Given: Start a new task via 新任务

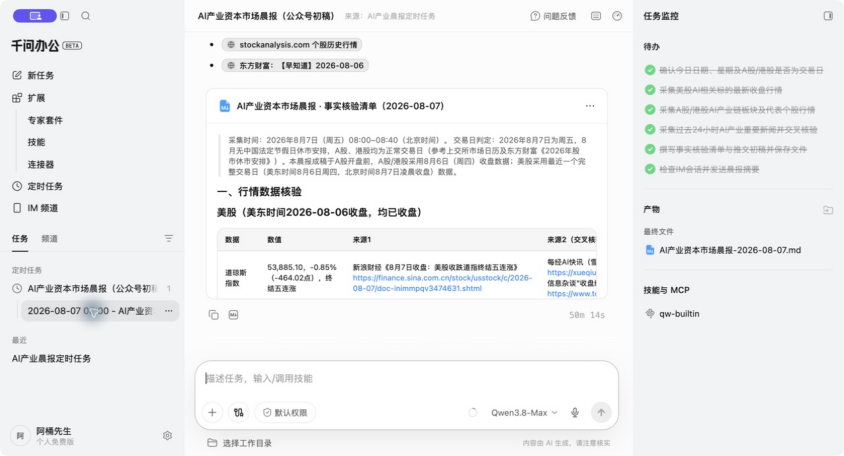Looking at the screenshot, I should [40, 75].
